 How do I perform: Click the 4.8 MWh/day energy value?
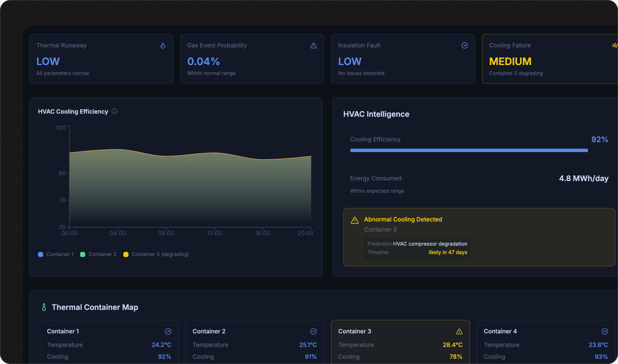584,178
